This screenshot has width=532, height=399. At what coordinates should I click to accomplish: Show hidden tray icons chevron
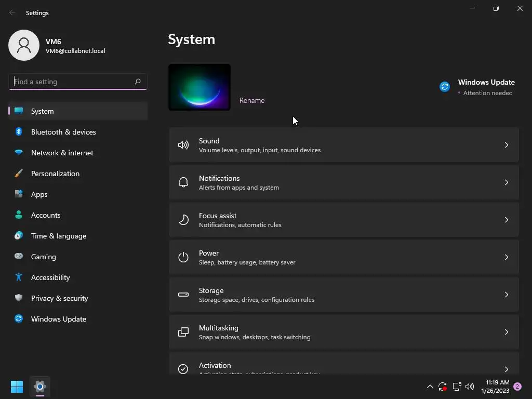click(430, 387)
